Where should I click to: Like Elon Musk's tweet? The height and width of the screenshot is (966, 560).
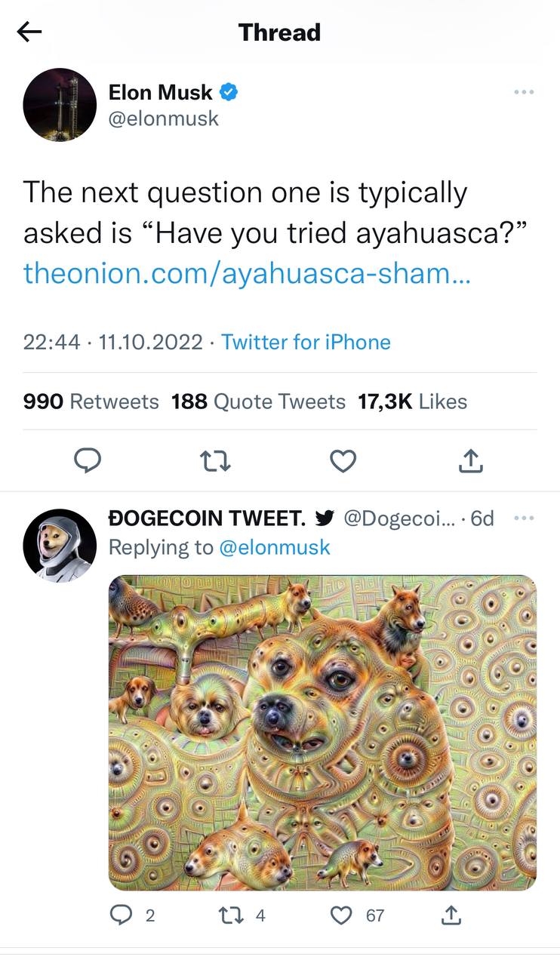343,460
